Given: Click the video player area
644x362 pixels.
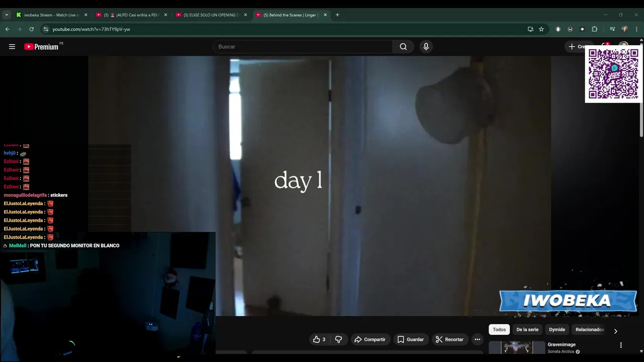Looking at the screenshot, I should pyautogui.click(x=319, y=186).
